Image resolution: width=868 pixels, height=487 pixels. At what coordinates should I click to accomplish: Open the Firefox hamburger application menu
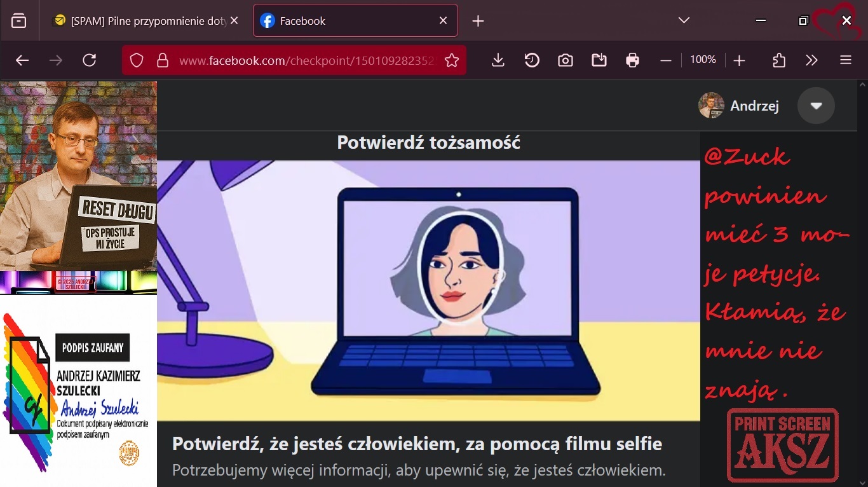point(845,60)
